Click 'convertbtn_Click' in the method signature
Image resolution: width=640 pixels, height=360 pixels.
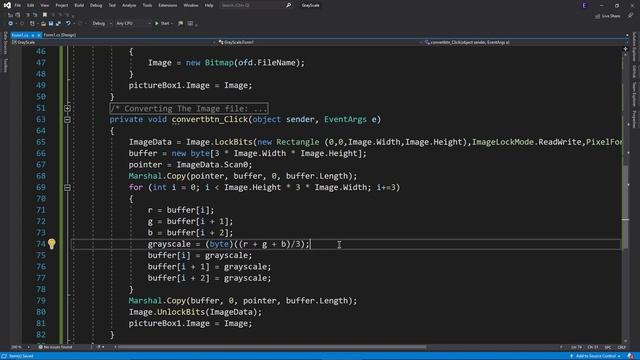point(209,120)
